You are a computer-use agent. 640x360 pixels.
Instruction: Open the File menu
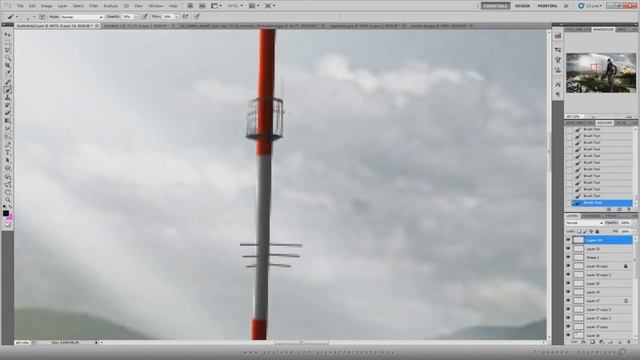coord(20,6)
